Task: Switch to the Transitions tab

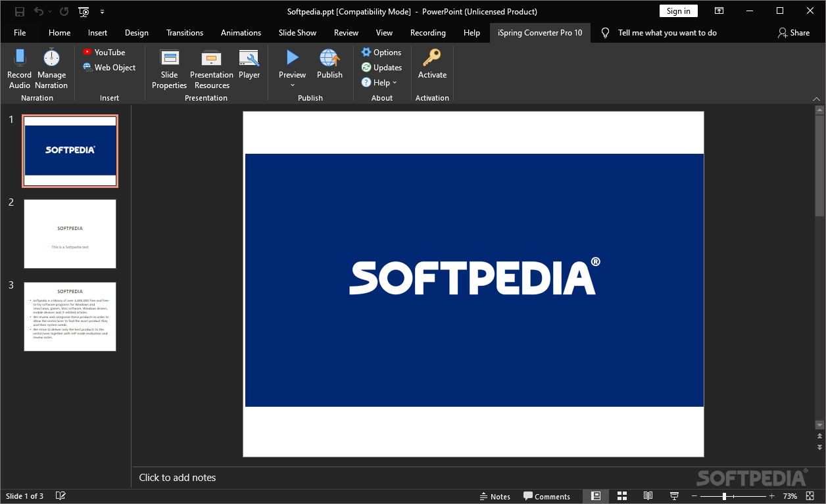Action: pos(185,33)
